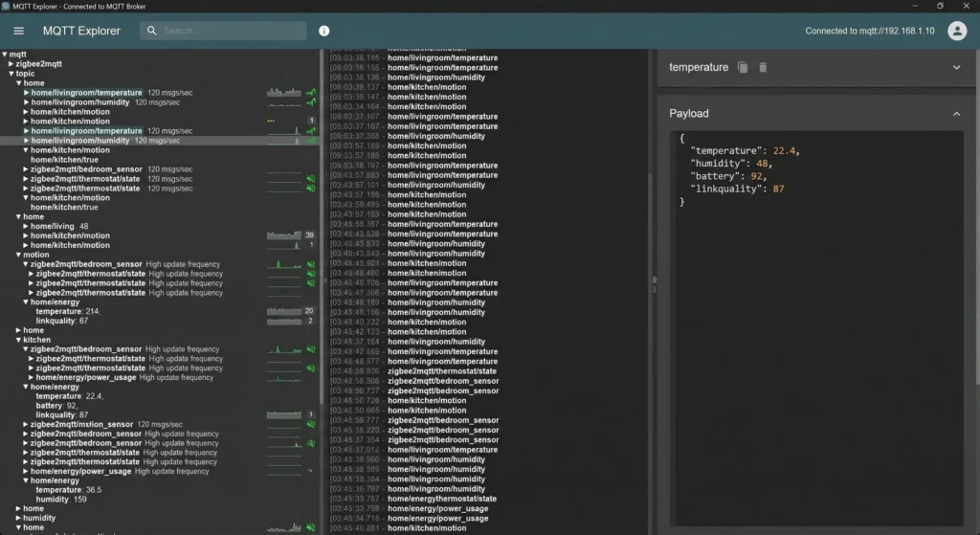980x535 pixels.
Task: Expand the home/living 48 node
Action: click(26, 226)
